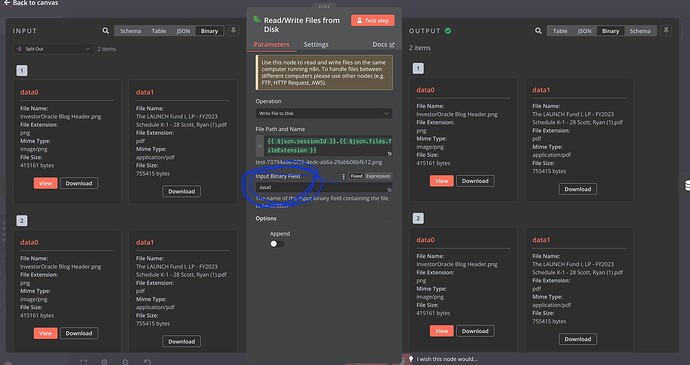Screen dimensions: 690x365
Task: Click the OUTPUT panel heading
Action: (x=425, y=31)
